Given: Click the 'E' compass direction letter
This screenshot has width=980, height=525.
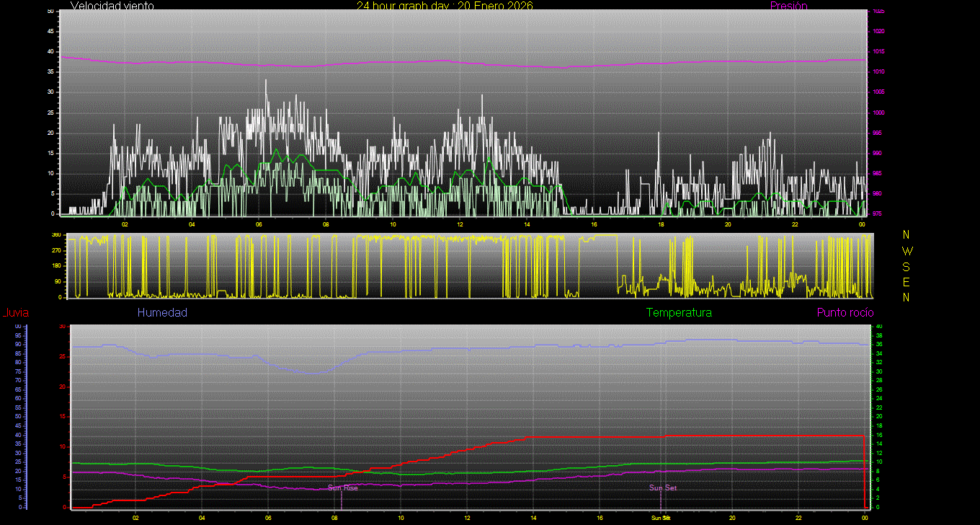Looking at the screenshot, I should click(x=906, y=281).
